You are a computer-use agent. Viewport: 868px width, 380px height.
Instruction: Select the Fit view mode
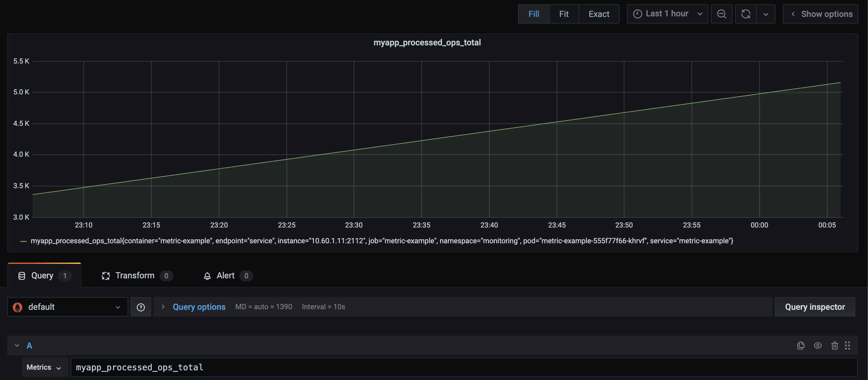564,14
